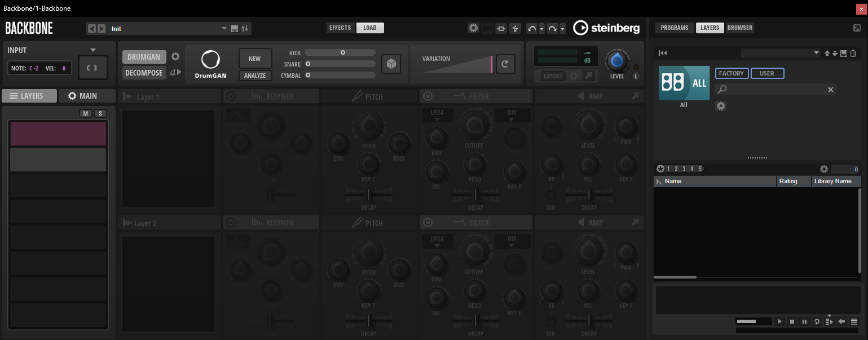
Task: Click the 3D cube icon beside sliders
Action: click(391, 64)
